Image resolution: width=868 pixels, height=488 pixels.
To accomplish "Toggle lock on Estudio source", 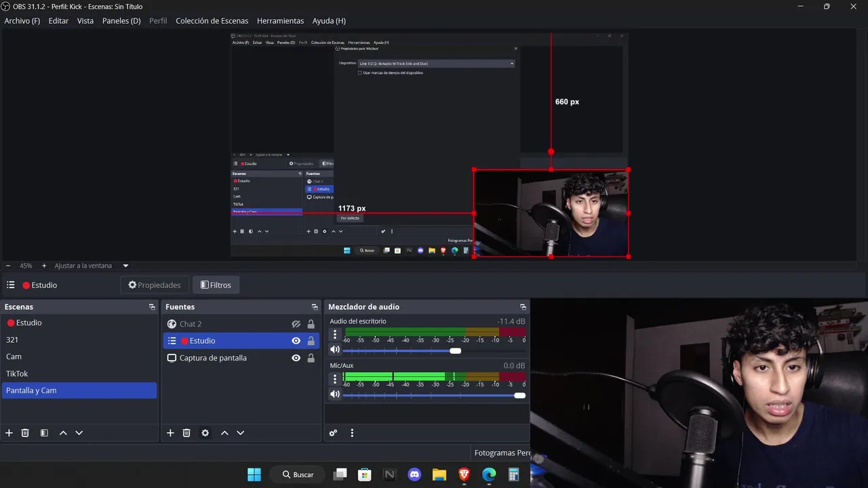I will (x=311, y=341).
